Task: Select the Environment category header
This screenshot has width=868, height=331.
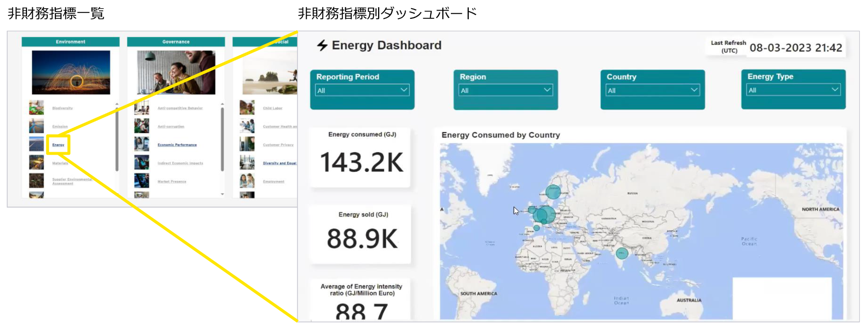Action: coord(70,42)
